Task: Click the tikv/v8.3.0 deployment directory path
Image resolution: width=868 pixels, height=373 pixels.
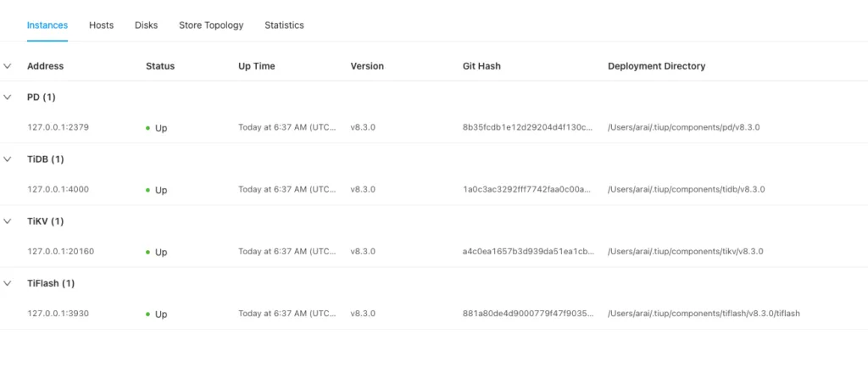Action: tap(685, 251)
